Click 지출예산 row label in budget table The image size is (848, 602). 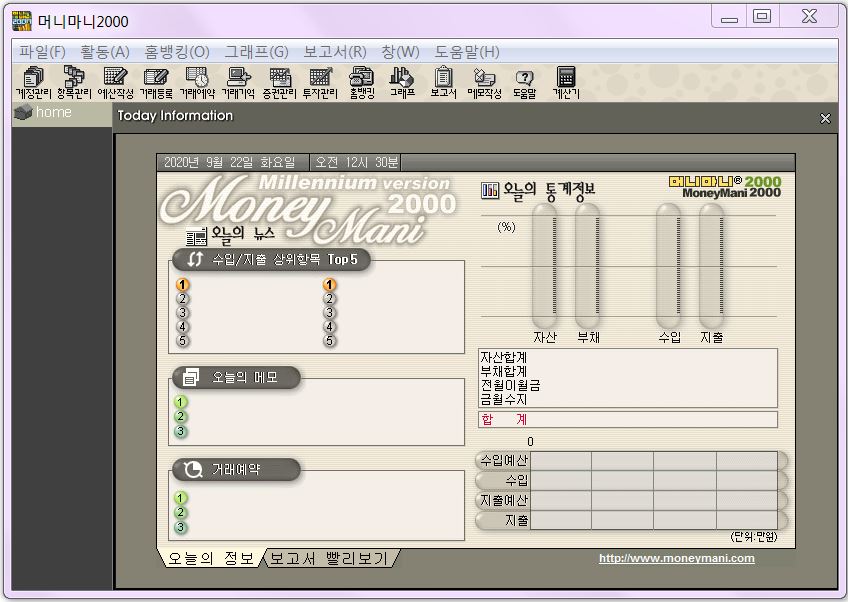coord(504,500)
